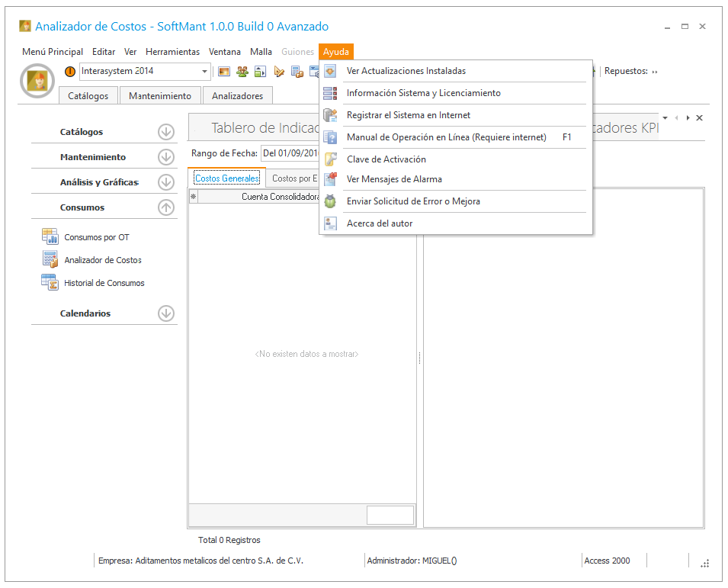728x588 pixels.
Task: Click the Rango de Fecha date field
Action: pyautogui.click(x=290, y=153)
